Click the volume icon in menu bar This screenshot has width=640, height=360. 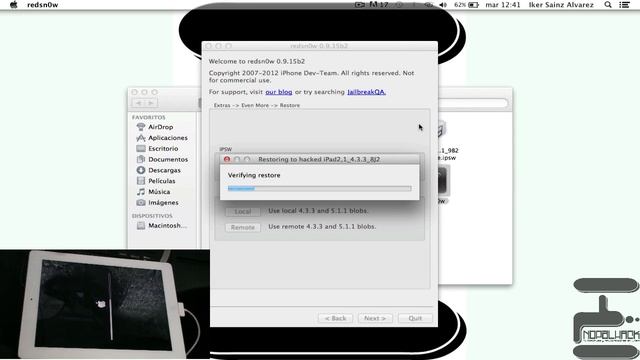point(443,5)
